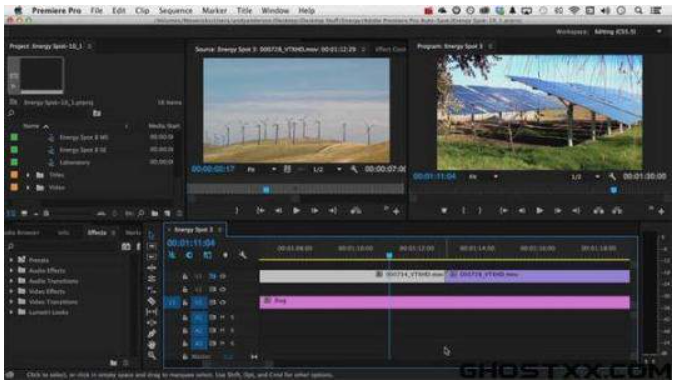
Task: Toggle Snap in the timeline
Action: tap(189, 255)
